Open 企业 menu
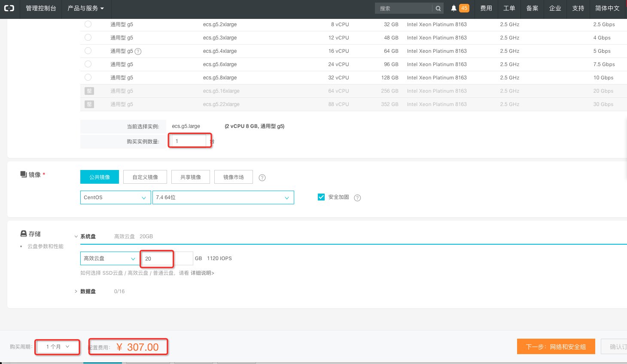Image resolution: width=627 pixels, height=364 pixels. coord(555,8)
